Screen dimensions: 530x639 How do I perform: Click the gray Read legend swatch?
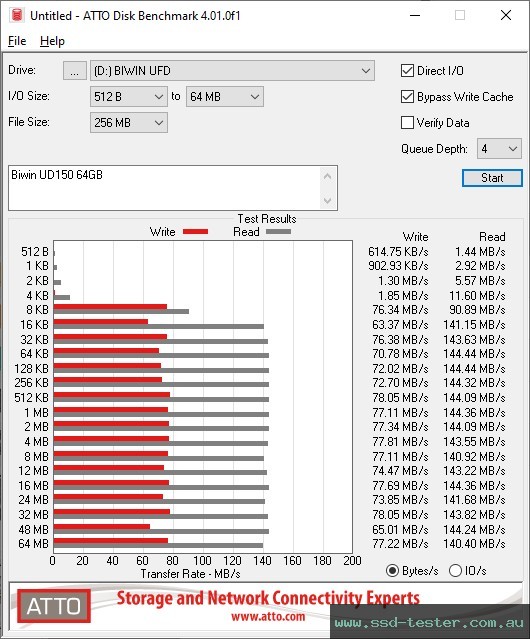[x=278, y=231]
